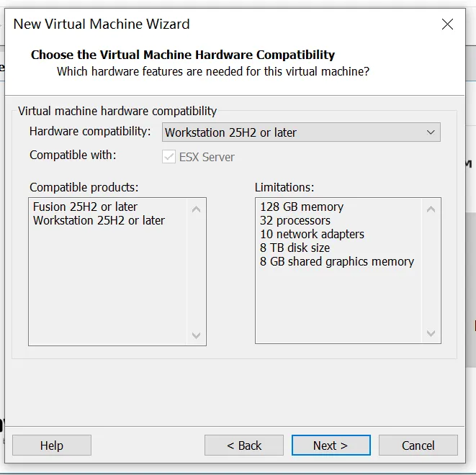Select the 8 TB disk size entry
This screenshot has width=476, height=475.
[295, 248]
